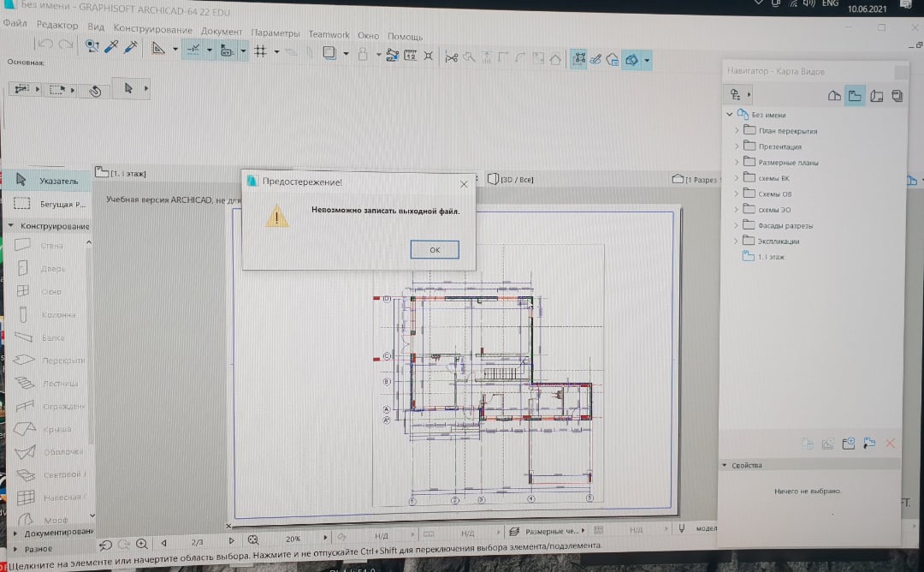Toggle the grid snap icon
The height and width of the screenshot is (572, 924).
260,51
